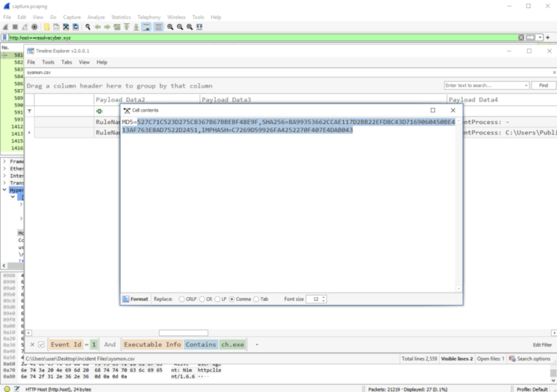Uncheck the active filter checkbox in filter bar
Image resolution: width=557 pixels, height=392 pixels.
click(x=41, y=345)
